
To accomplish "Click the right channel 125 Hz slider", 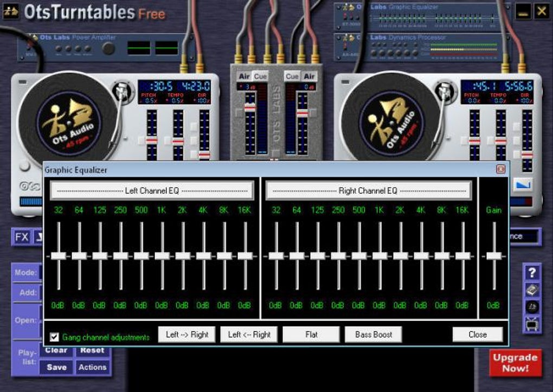I will coord(318,256).
